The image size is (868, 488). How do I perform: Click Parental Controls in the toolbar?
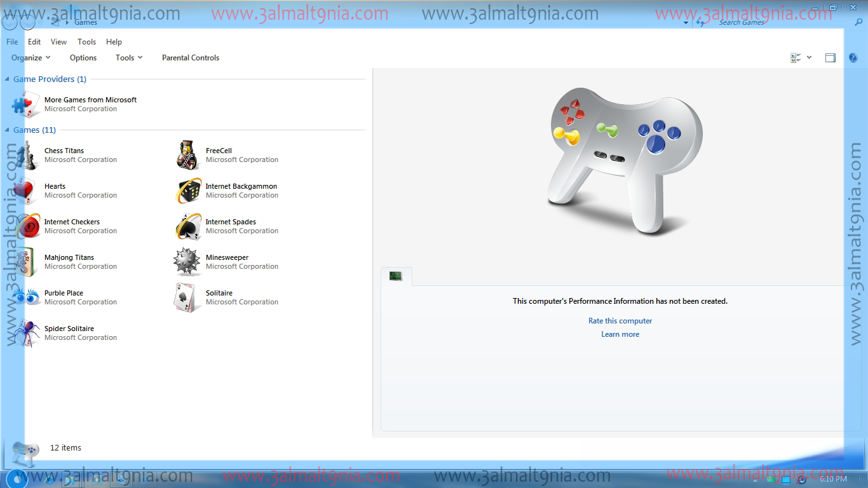[x=191, y=57]
